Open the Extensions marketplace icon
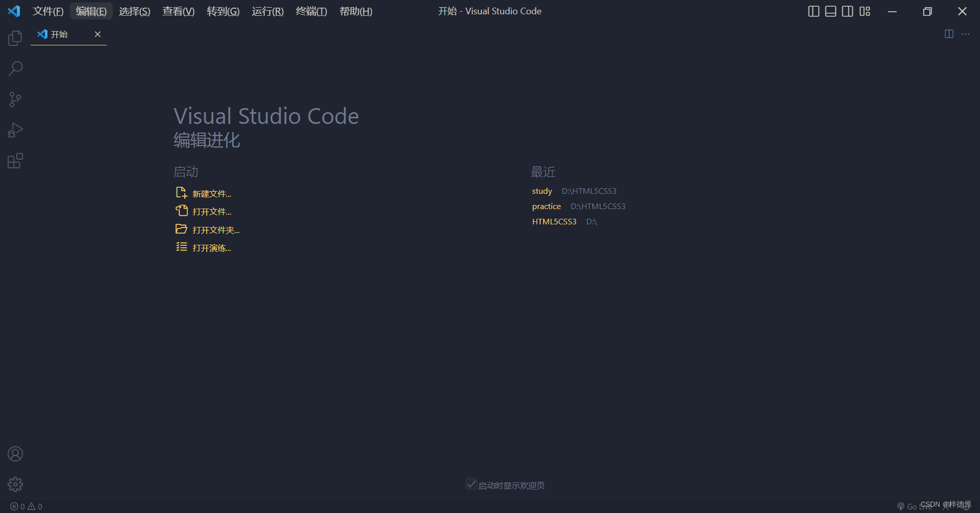980x513 pixels. pos(15,160)
